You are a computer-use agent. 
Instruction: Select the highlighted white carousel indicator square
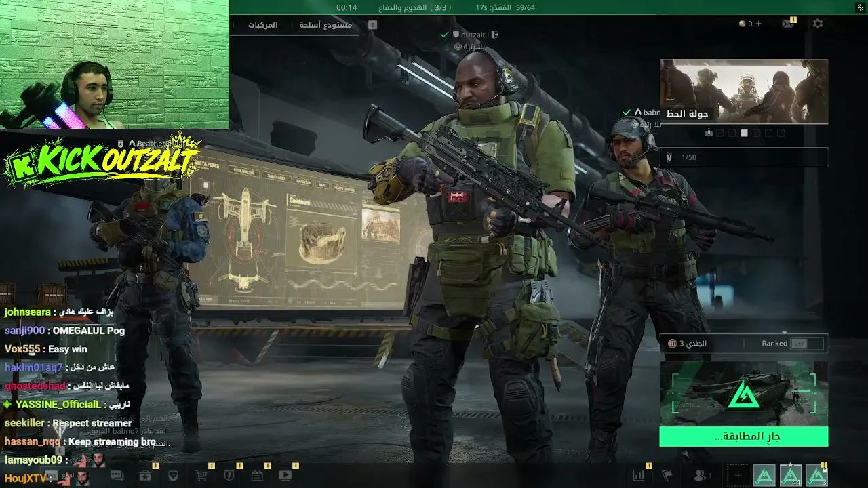tap(744, 134)
